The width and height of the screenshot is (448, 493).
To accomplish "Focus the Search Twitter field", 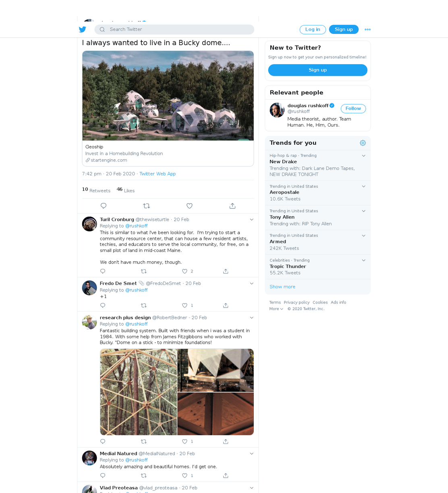I will (174, 29).
